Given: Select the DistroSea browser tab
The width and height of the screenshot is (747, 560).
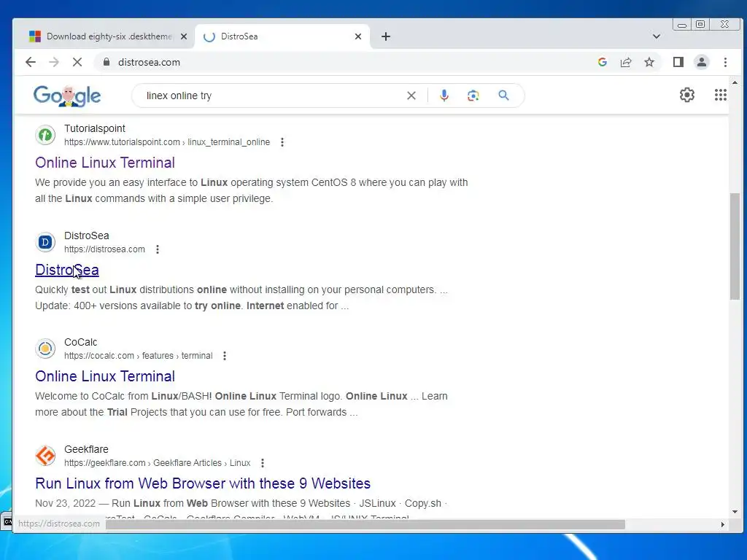Looking at the screenshot, I should pyautogui.click(x=283, y=36).
